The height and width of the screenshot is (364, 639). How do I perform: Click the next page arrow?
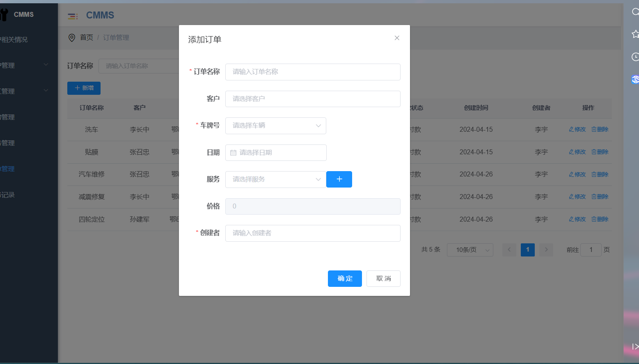click(546, 250)
